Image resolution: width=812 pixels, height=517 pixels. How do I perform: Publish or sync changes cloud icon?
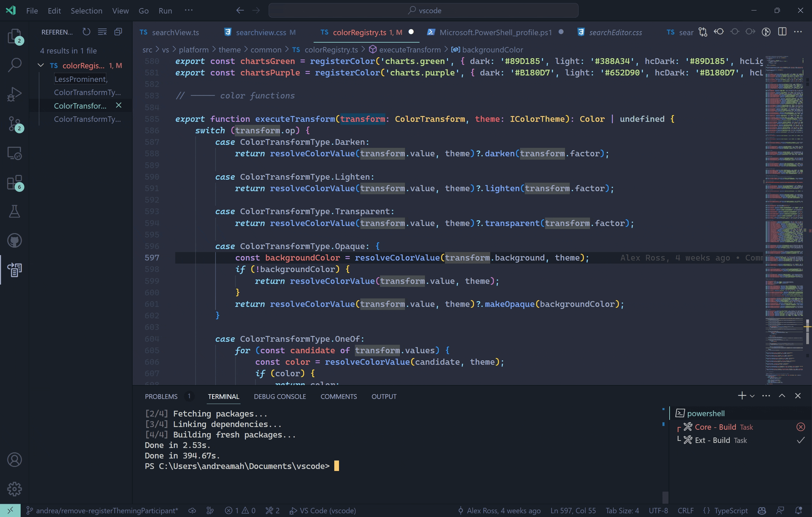click(192, 511)
